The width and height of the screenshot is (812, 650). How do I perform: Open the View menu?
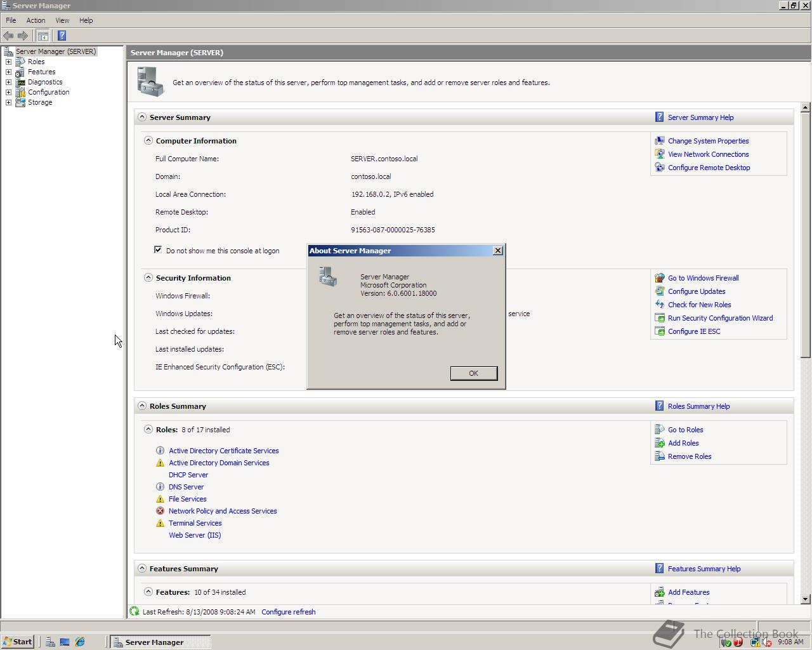tap(62, 20)
